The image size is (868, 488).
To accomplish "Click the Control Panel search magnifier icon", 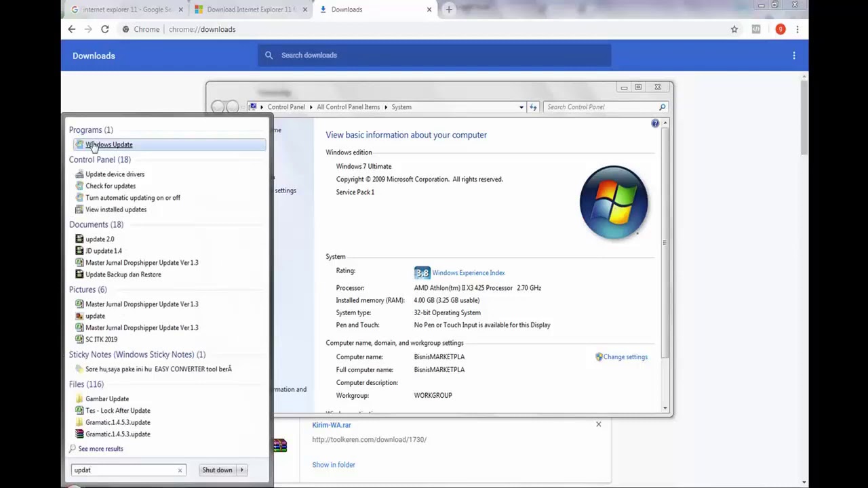I will point(663,107).
